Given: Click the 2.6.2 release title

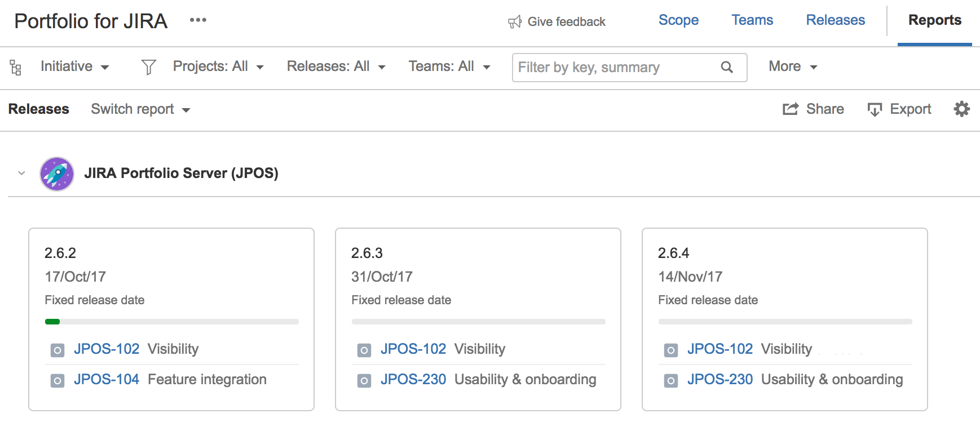Looking at the screenshot, I should [x=60, y=253].
